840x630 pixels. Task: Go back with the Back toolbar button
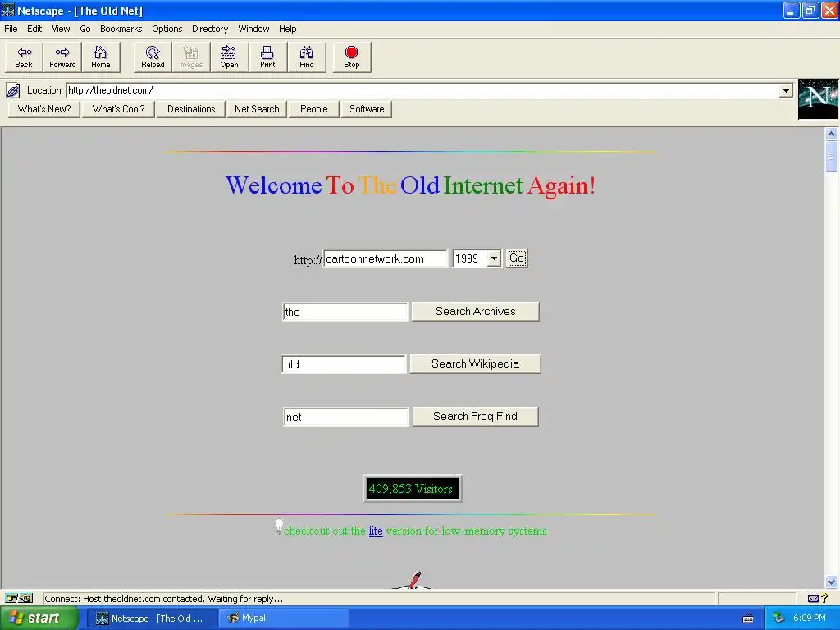point(24,57)
